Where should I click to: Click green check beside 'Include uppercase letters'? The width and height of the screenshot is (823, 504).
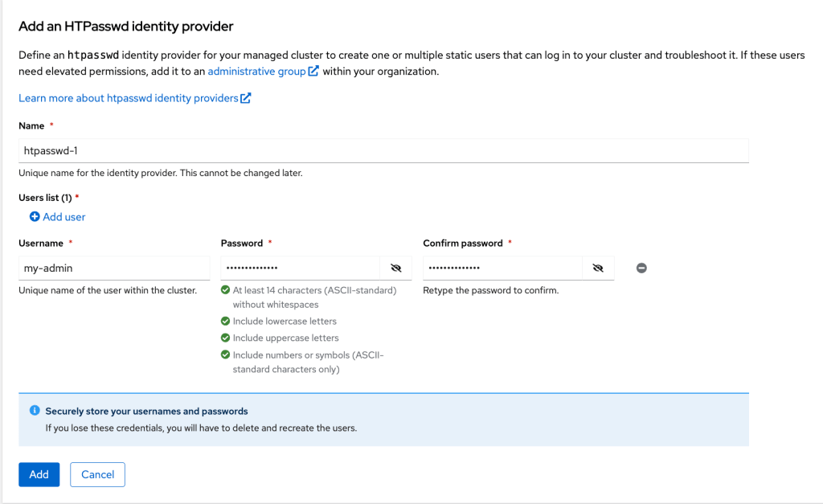click(225, 338)
